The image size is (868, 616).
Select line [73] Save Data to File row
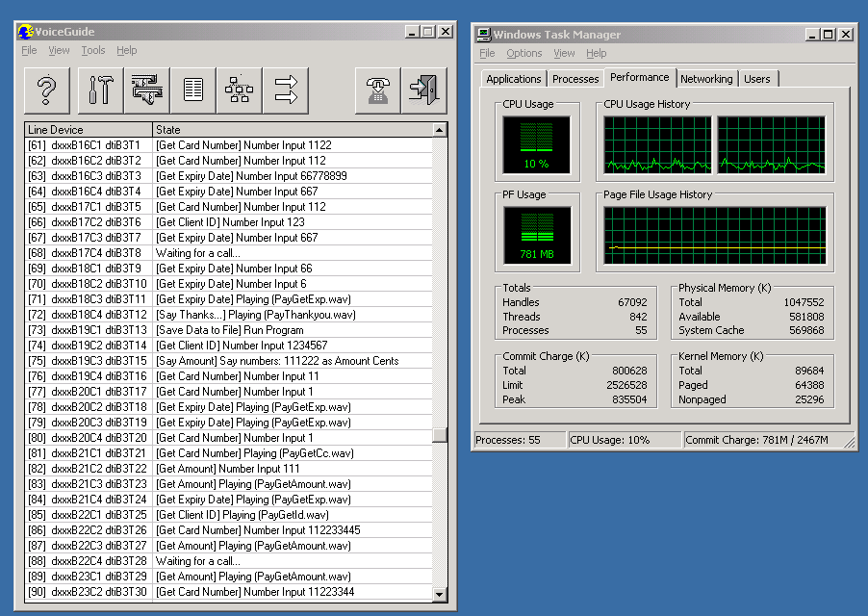pos(229,330)
